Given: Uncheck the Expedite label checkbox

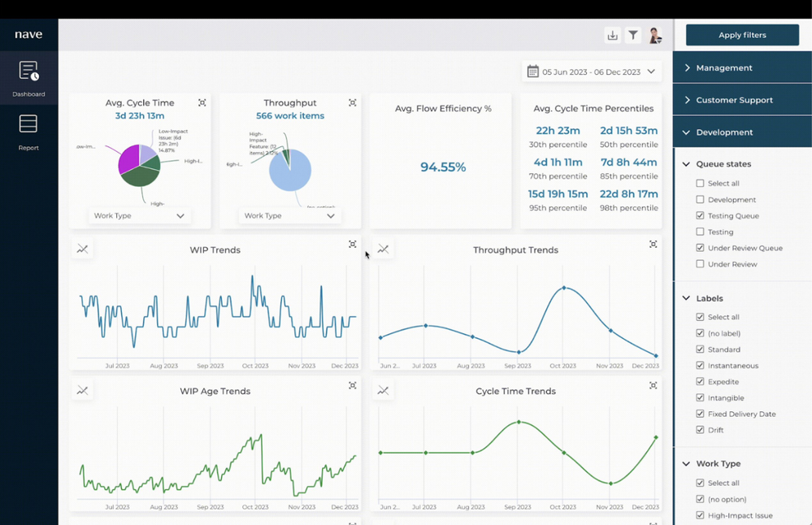Looking at the screenshot, I should point(700,382).
